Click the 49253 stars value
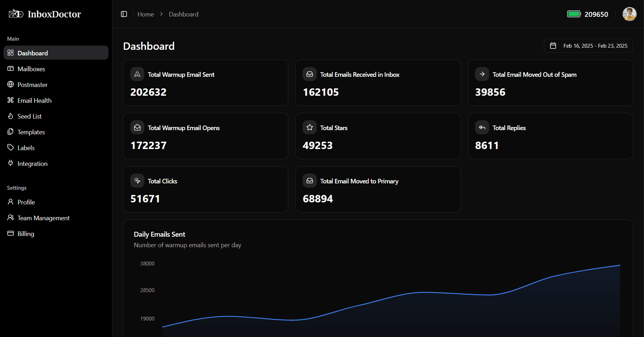The image size is (644, 337). [318, 145]
